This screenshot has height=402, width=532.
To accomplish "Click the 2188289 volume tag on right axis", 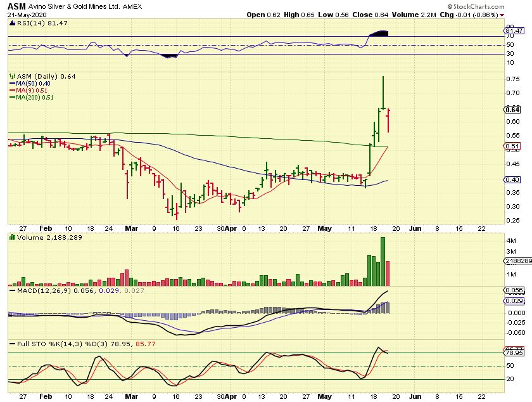I will tap(518, 261).
